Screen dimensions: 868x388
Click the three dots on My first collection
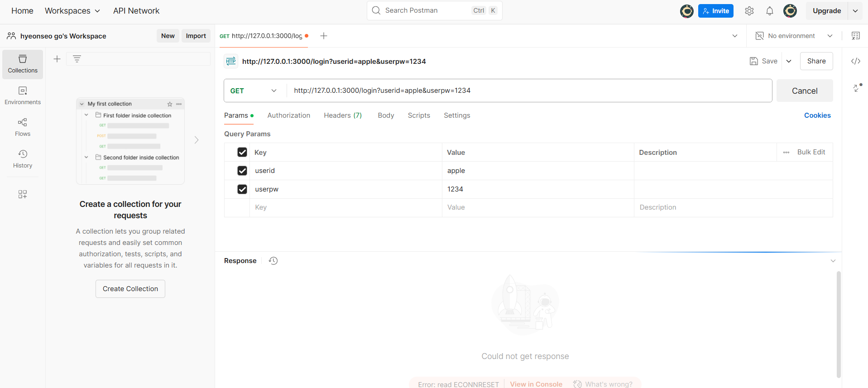tap(179, 104)
